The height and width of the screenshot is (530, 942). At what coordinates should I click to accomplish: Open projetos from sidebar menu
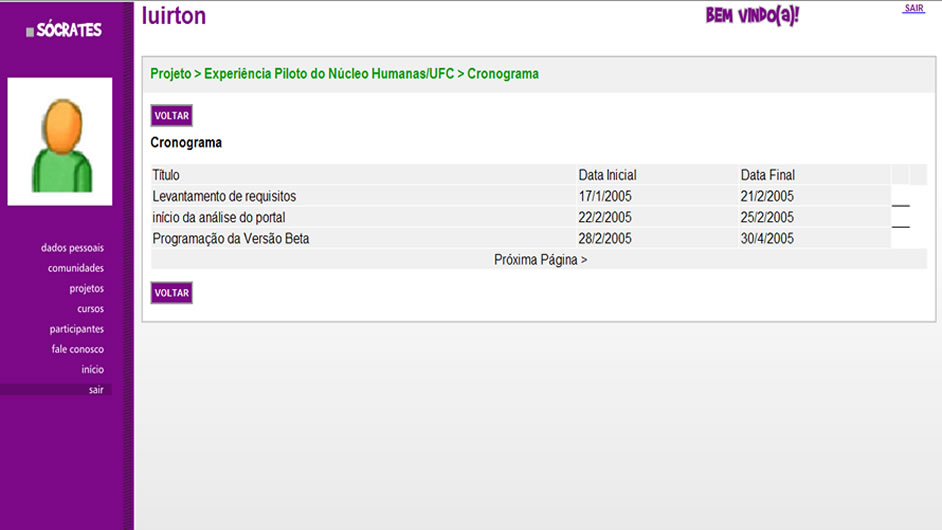pos(86,289)
